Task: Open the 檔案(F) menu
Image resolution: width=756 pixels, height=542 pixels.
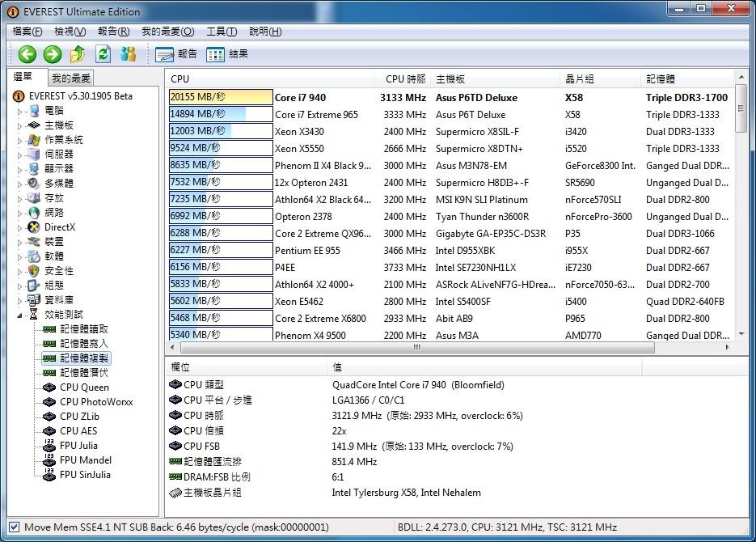Action: point(27,32)
